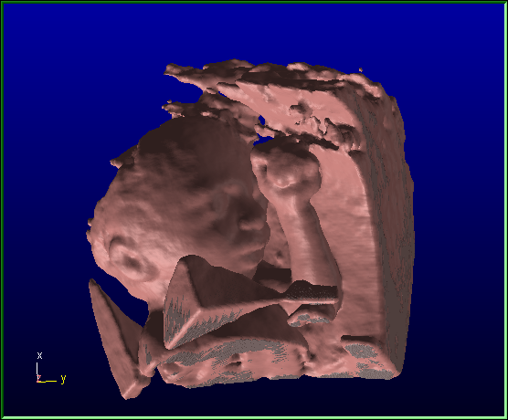Click the yellow horizontal y-axis line

coord(48,381)
